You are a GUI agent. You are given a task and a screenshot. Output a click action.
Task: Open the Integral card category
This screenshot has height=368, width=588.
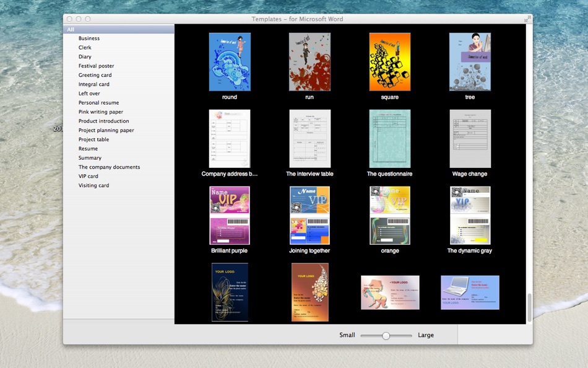pyautogui.click(x=93, y=84)
